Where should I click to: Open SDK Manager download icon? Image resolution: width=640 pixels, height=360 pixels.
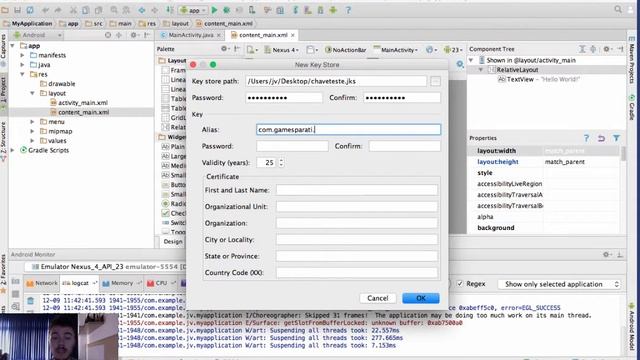point(320,10)
